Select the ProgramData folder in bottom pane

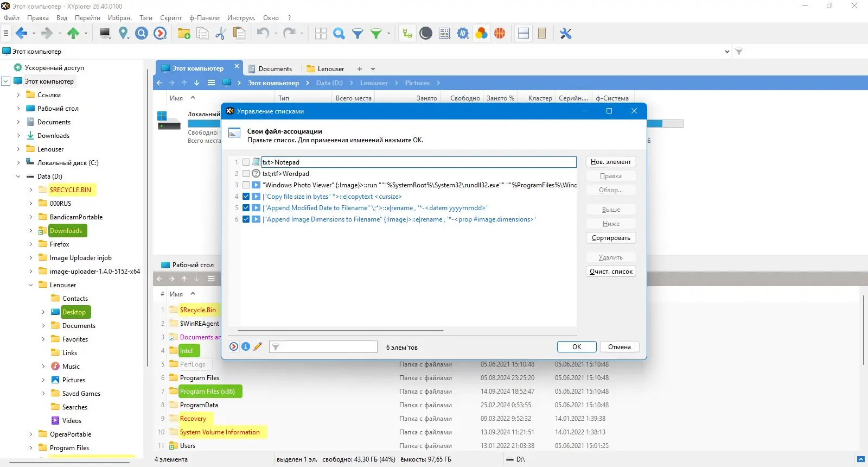pos(199,405)
